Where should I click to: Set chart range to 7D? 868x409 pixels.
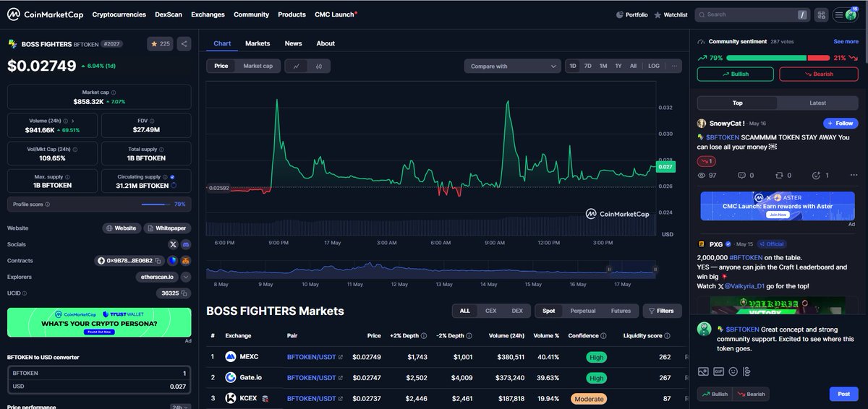pyautogui.click(x=588, y=66)
